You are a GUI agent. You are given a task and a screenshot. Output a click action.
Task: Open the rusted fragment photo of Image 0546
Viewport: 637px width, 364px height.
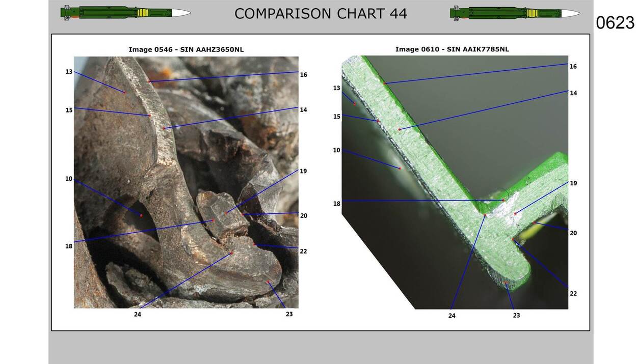tap(186, 182)
